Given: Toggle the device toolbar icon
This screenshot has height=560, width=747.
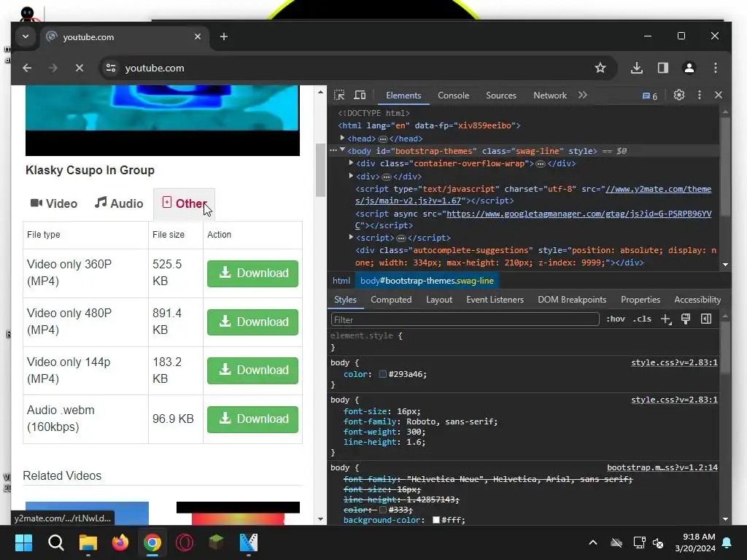Looking at the screenshot, I should point(360,96).
